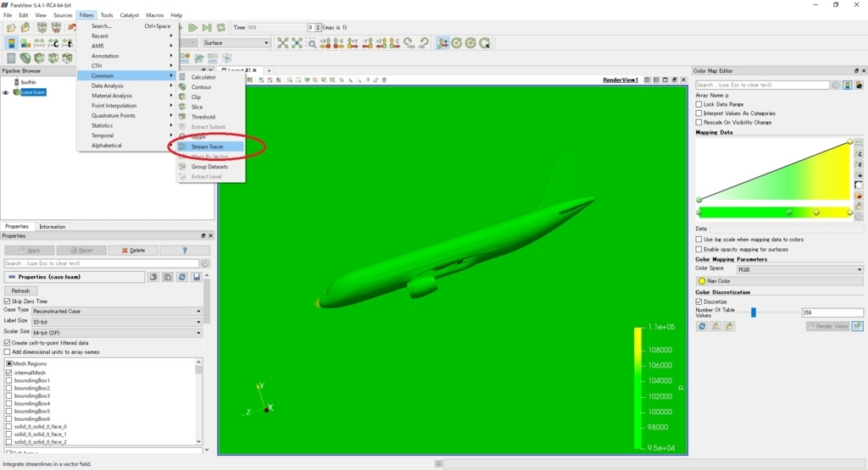Image resolution: width=868 pixels, height=470 pixels.
Task: Toggle Discretize checkbox
Action: pos(698,302)
